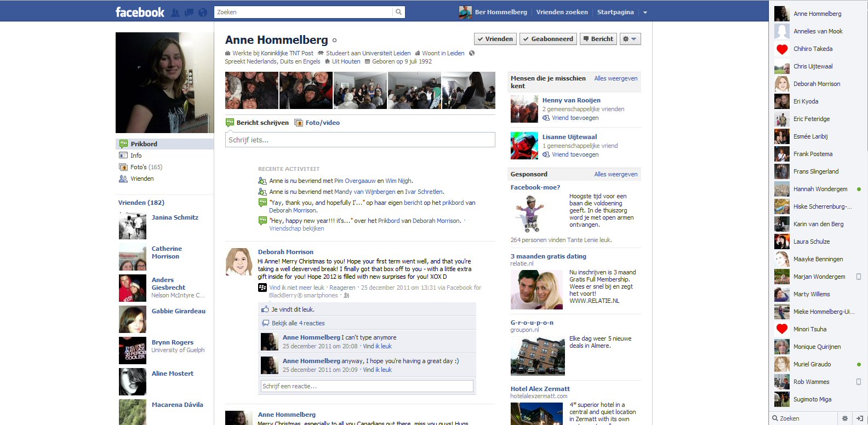This screenshot has height=425, width=868.
Task: Click the Schrijf iets... status box
Action: pyautogui.click(x=360, y=140)
